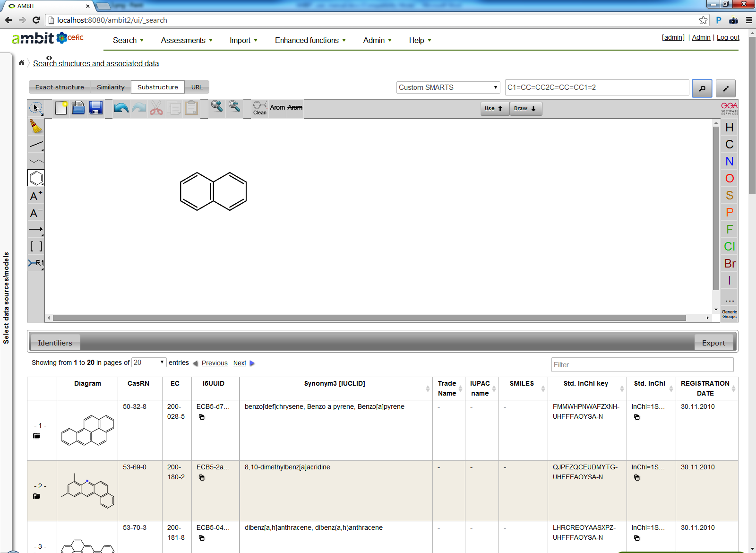
Task: Pick the Bromine atom
Action: tap(730, 264)
